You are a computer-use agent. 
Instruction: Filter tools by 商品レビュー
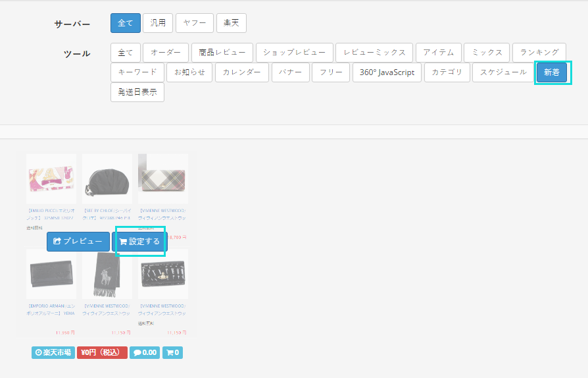click(222, 53)
